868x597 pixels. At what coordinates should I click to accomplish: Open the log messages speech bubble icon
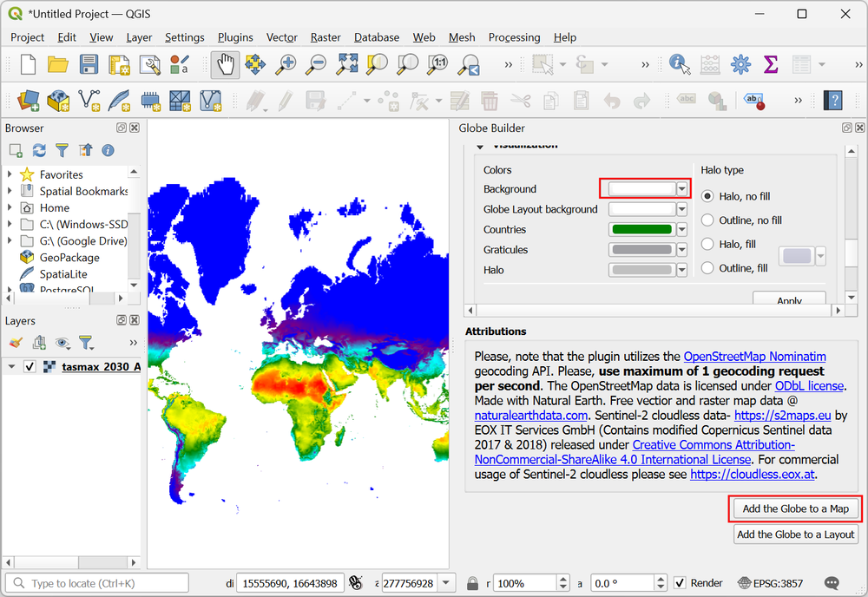tap(832, 583)
